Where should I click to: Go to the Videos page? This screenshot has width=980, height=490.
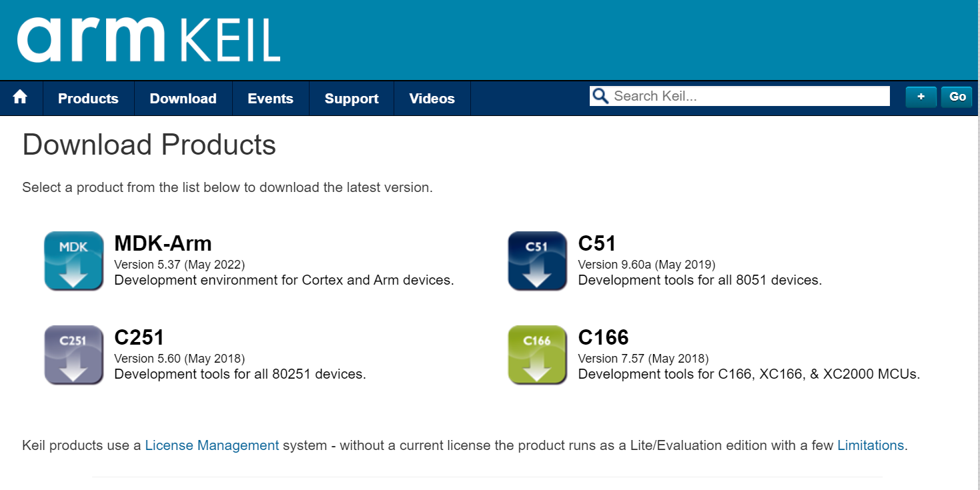point(432,99)
